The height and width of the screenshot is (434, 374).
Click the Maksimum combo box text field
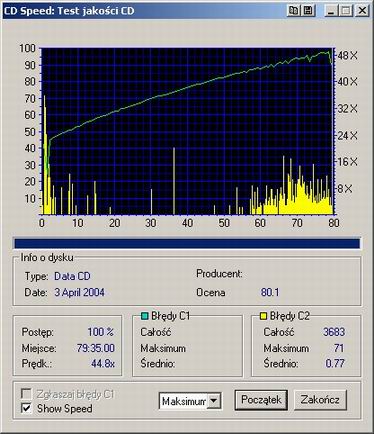184,401
